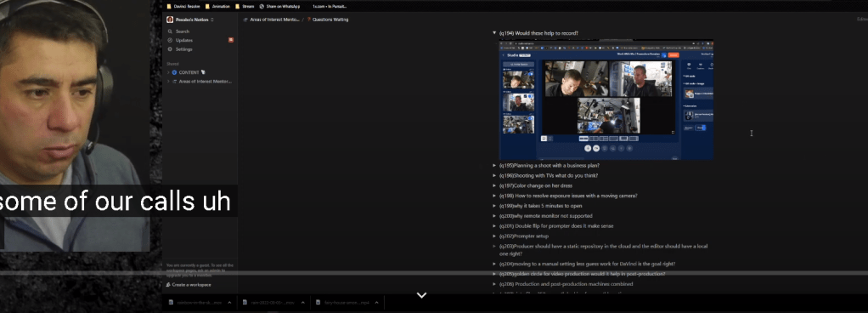
Task: Expand q202 Prompter setup toggle
Action: [x=494, y=236]
